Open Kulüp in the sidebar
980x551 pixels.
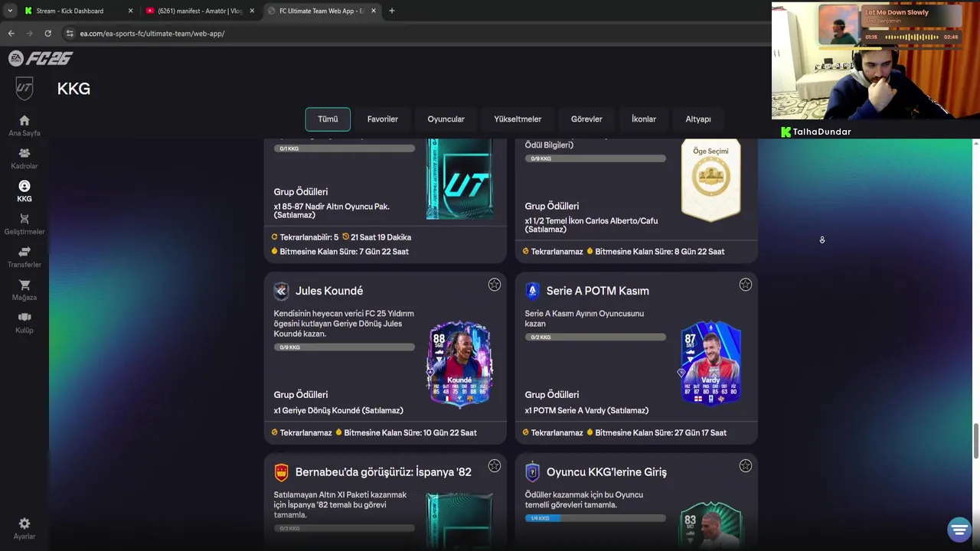point(24,323)
